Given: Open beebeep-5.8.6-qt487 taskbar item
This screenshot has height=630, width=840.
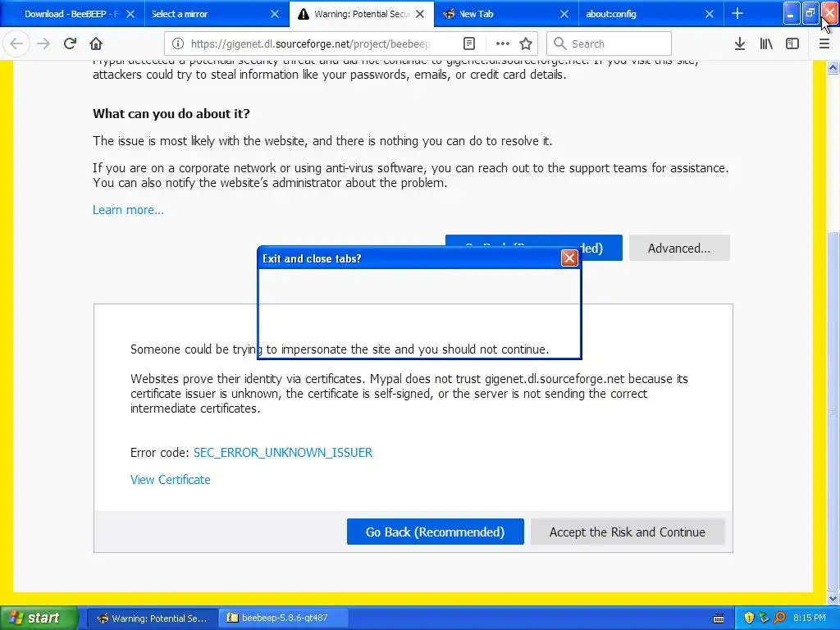Looking at the screenshot, I should (x=284, y=618).
